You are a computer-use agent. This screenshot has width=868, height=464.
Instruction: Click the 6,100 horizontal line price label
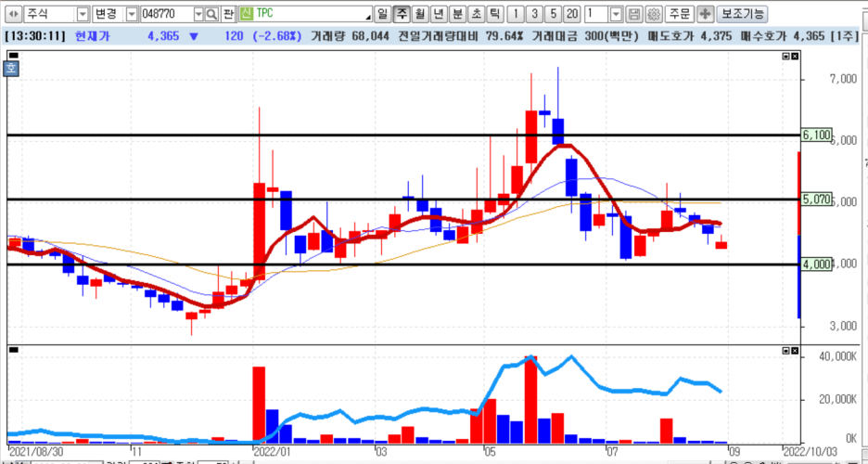(x=816, y=135)
